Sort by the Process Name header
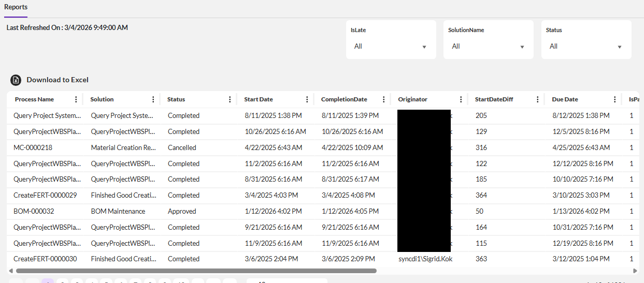644x283 pixels. 34,99
